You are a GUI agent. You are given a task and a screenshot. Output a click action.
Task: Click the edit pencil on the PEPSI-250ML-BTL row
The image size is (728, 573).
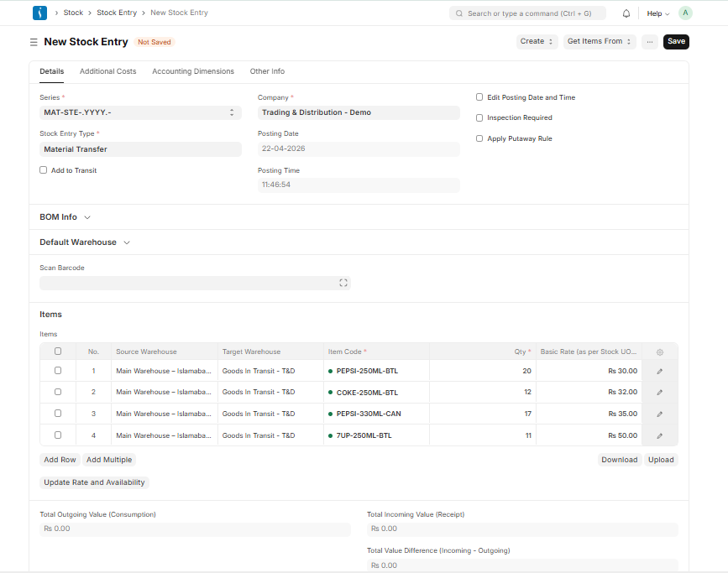click(x=659, y=370)
